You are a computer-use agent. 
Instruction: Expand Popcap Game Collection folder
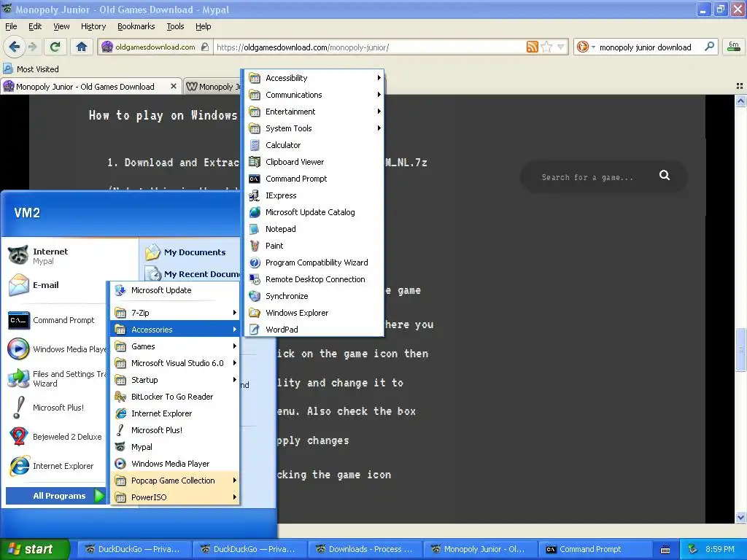175,481
